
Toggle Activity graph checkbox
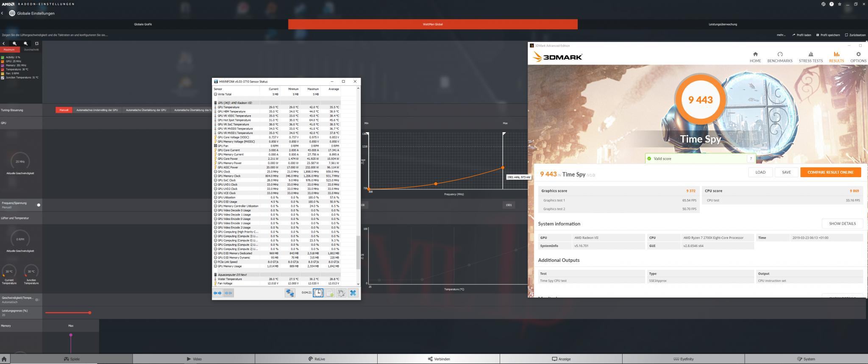3,57
